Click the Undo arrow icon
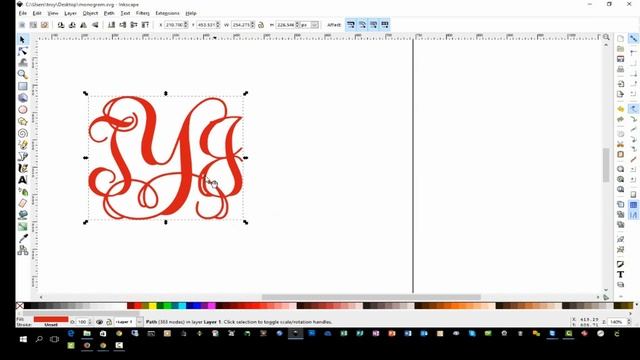This screenshot has height=360, width=640. point(620,109)
